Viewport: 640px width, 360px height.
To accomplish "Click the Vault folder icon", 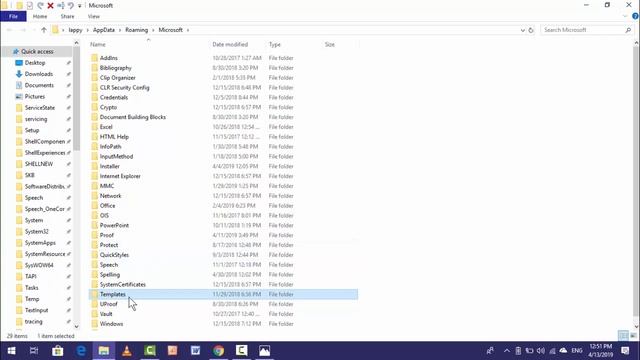I will (94, 314).
